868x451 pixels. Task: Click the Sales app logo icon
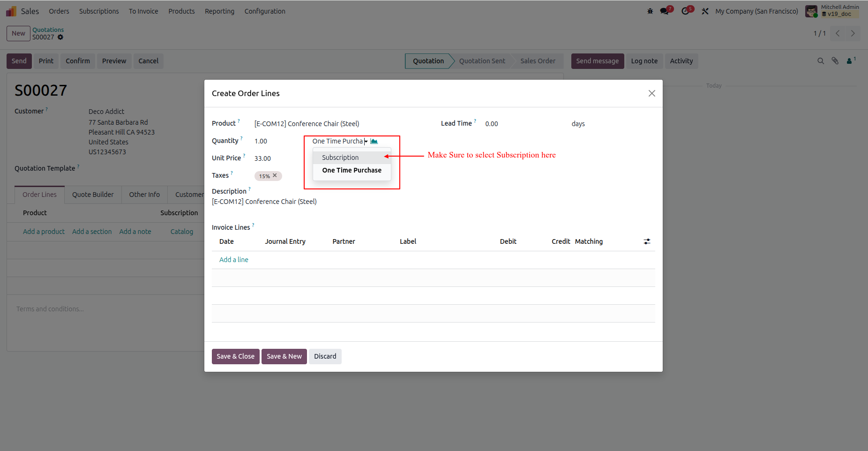(x=11, y=11)
